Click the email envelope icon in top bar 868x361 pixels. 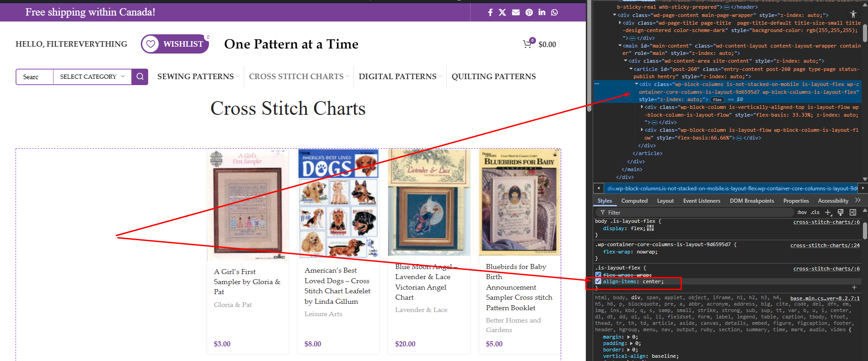(x=516, y=12)
